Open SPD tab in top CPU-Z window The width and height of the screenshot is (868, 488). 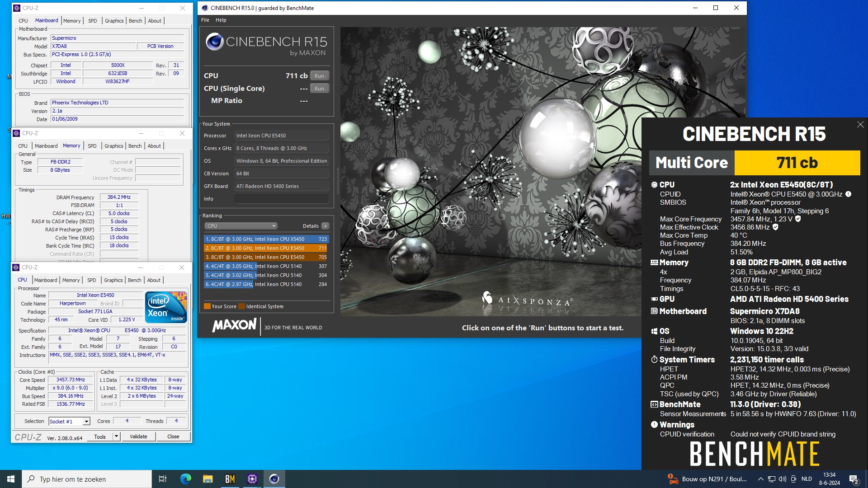(92, 21)
